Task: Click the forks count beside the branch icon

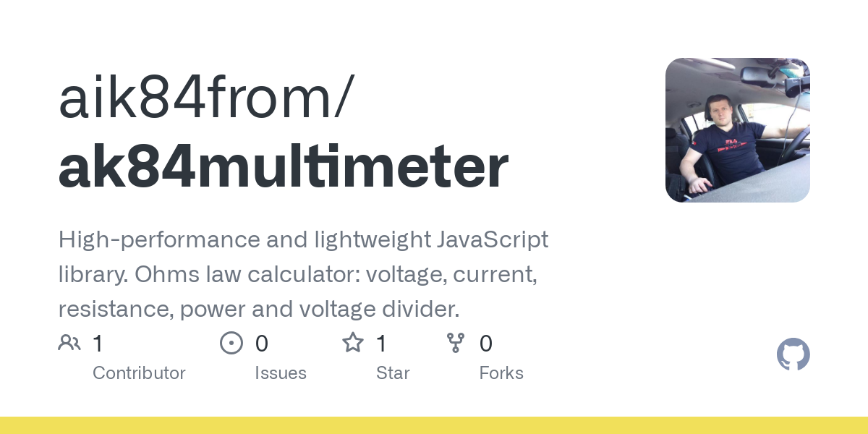Action: (x=486, y=344)
